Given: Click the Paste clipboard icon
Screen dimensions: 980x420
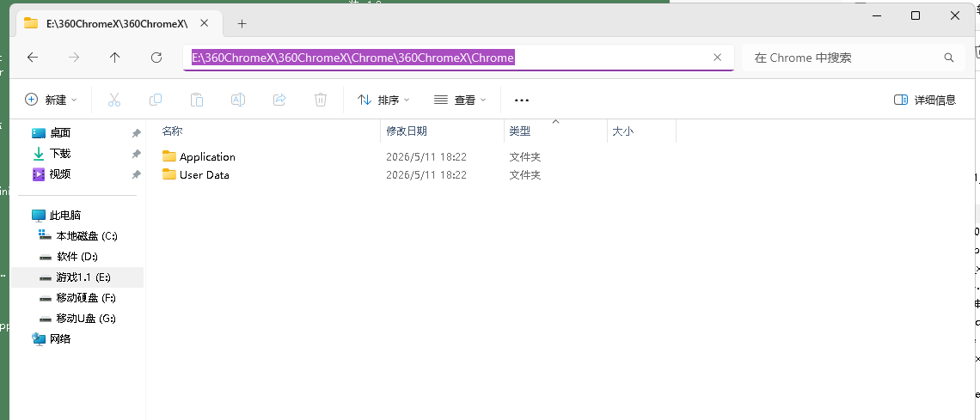Looking at the screenshot, I should coord(197,100).
